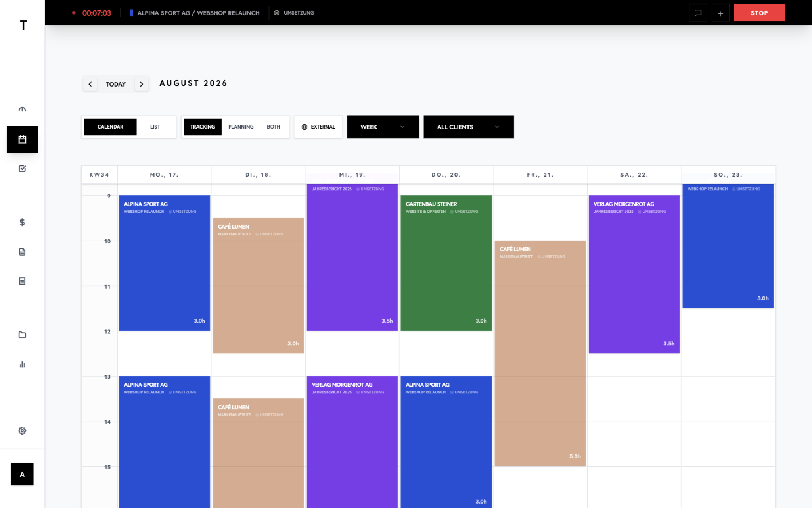
Task: Open the ALL CLIENTS filter dropdown
Action: coord(469,127)
